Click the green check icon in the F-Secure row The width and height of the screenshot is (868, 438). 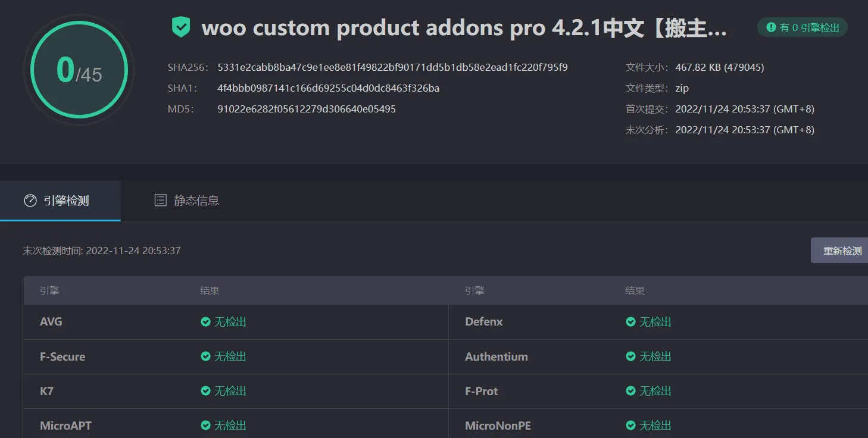[205, 356]
